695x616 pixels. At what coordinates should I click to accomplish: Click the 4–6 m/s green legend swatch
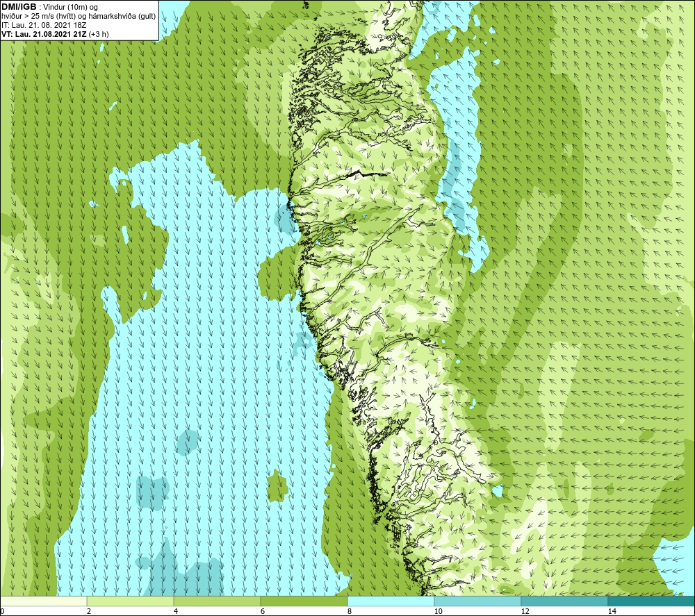pos(217,601)
